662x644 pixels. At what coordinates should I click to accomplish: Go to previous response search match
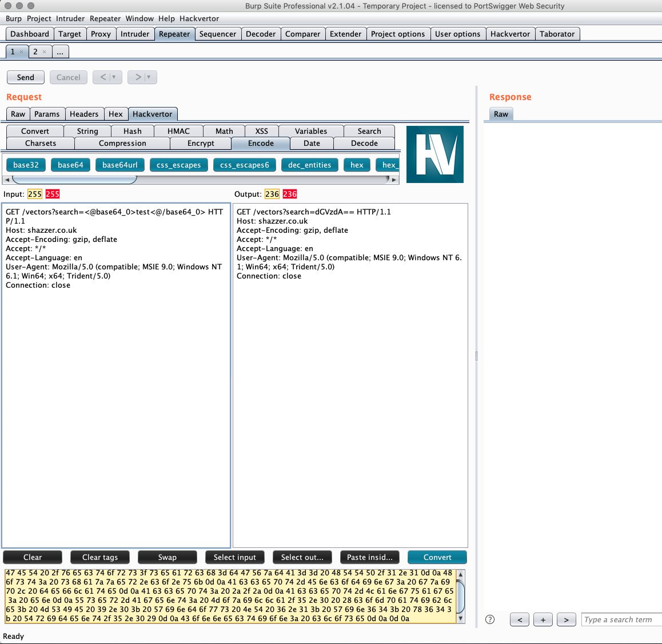(x=520, y=619)
